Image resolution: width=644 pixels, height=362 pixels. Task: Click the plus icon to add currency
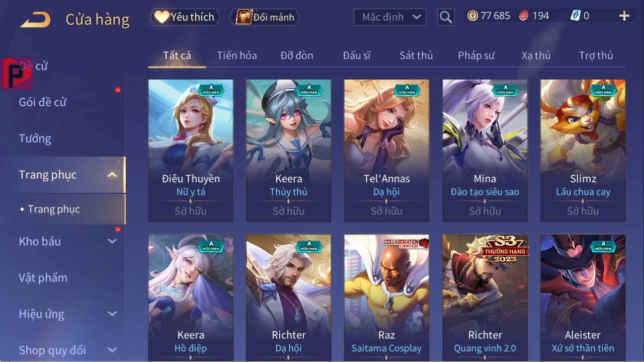[624, 16]
